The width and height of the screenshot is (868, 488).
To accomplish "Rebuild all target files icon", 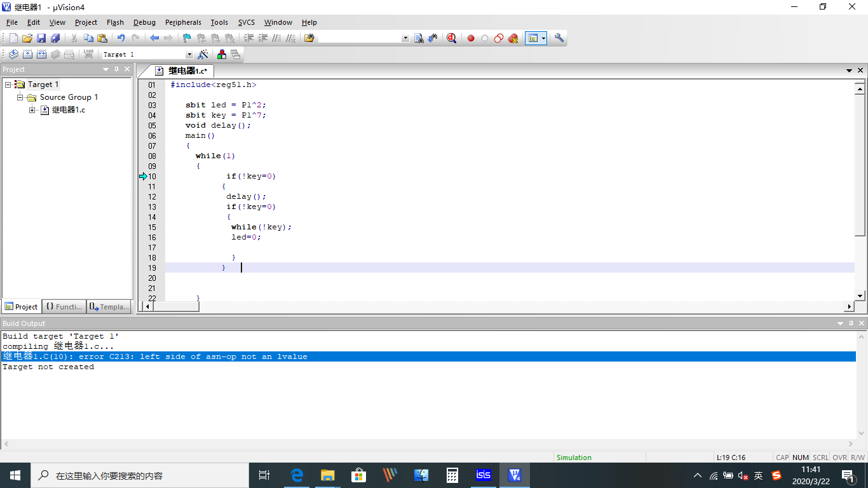I will coord(41,55).
